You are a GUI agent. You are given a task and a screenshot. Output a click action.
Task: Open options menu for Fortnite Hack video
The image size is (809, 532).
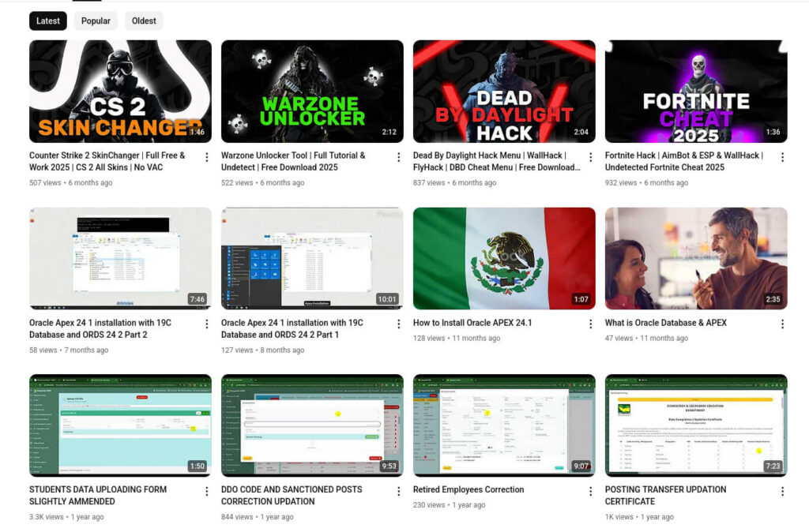click(783, 156)
